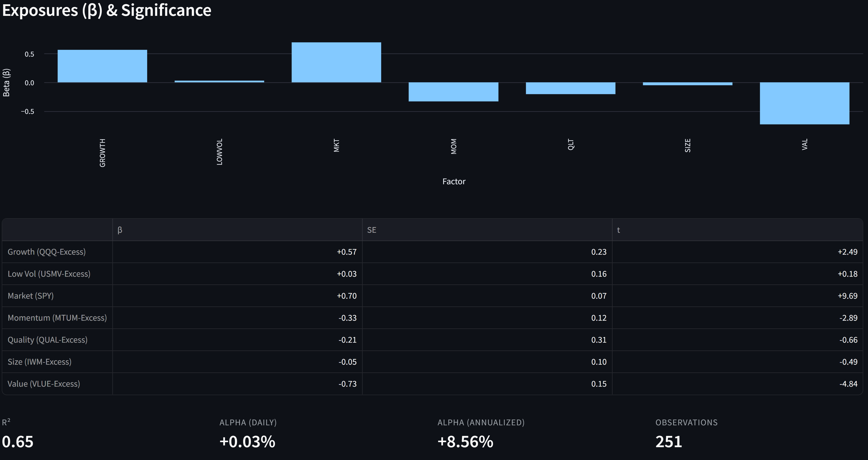Select the Market (SPY) row label
Viewport: 868px width, 460px height.
point(31,296)
